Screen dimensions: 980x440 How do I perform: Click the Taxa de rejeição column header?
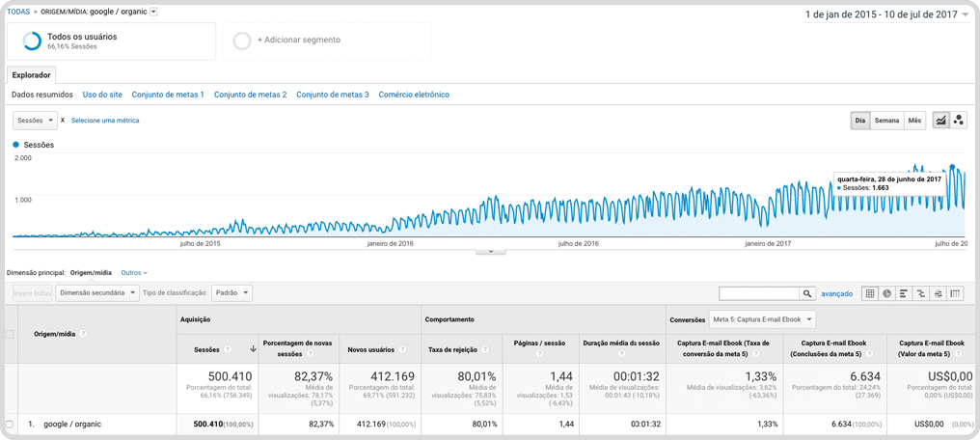point(451,350)
